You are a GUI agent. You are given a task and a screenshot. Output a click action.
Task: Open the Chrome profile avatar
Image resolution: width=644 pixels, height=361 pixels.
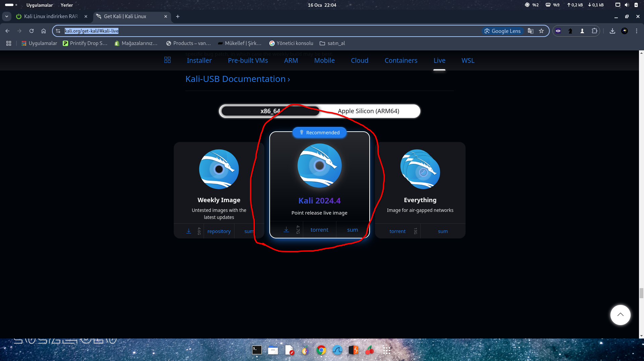click(x=625, y=31)
